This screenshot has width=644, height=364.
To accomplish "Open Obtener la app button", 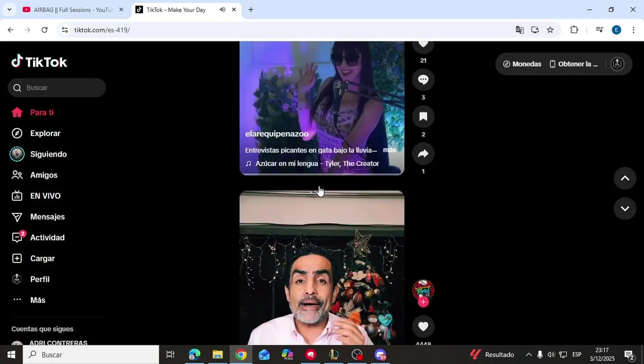I will click(574, 64).
